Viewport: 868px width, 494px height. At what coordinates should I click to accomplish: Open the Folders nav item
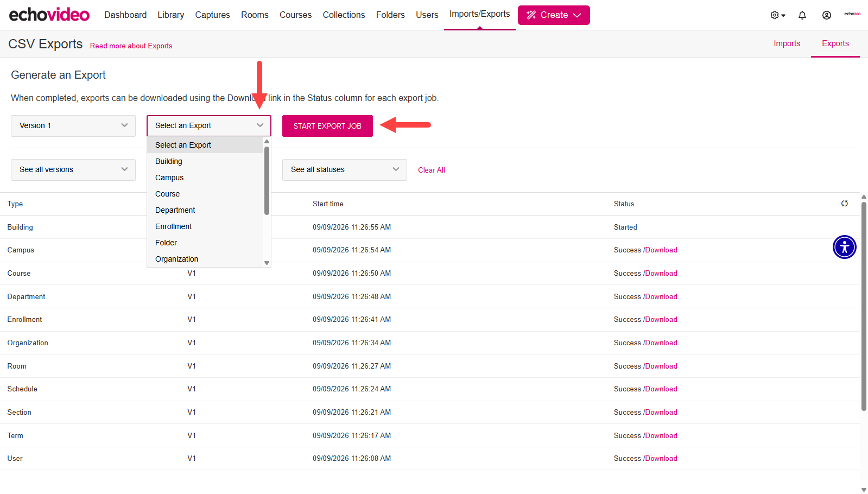390,15
